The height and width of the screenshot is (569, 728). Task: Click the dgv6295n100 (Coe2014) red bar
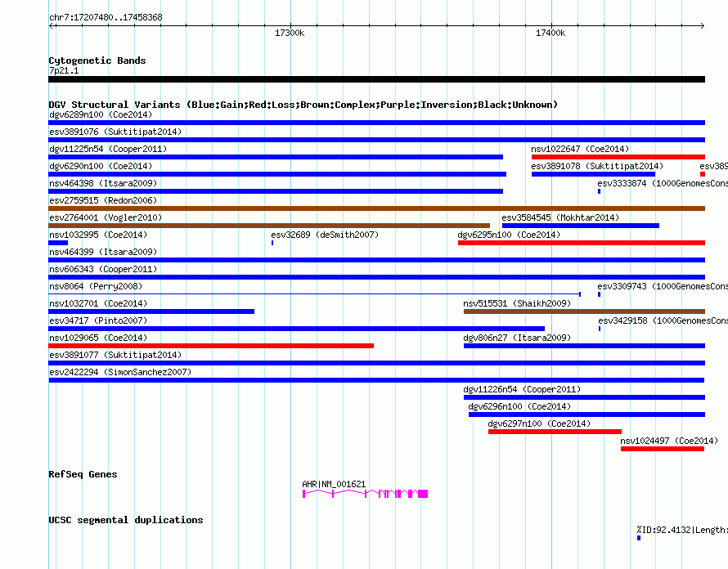[582, 243]
